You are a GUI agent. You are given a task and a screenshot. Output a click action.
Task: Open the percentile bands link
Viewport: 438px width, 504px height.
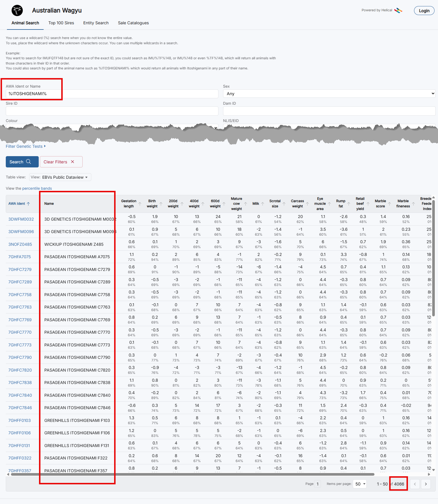point(37,188)
